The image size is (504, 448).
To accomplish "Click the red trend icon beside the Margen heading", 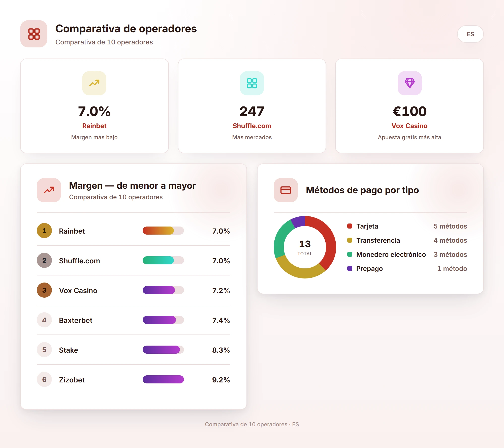I will pos(49,190).
